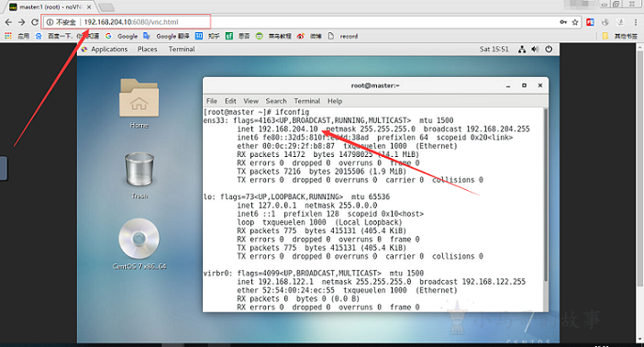Open the GNOME Places menu
Image resolution: width=644 pixels, height=347 pixels.
click(x=148, y=50)
